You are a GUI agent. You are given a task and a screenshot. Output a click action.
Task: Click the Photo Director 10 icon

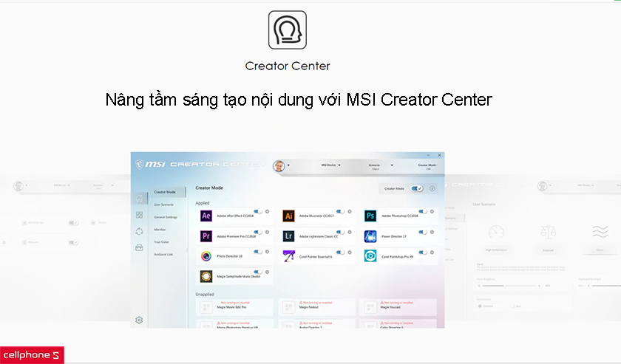coord(206,256)
